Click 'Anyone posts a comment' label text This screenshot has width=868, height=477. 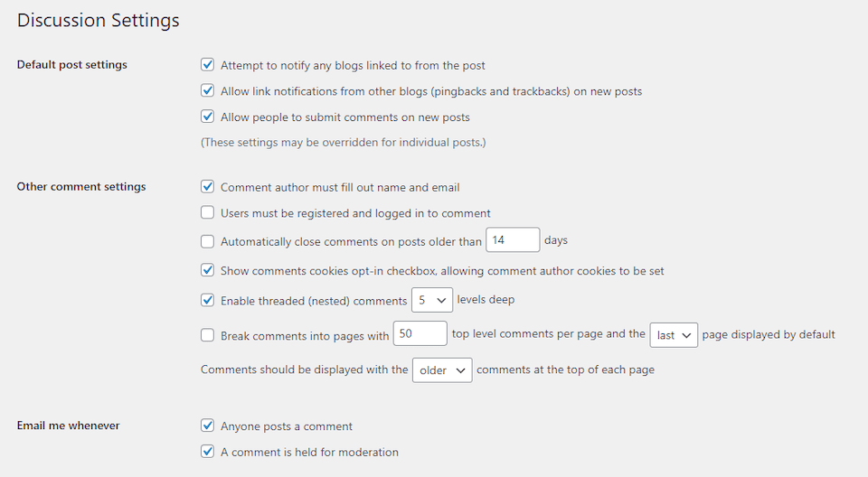pos(287,426)
